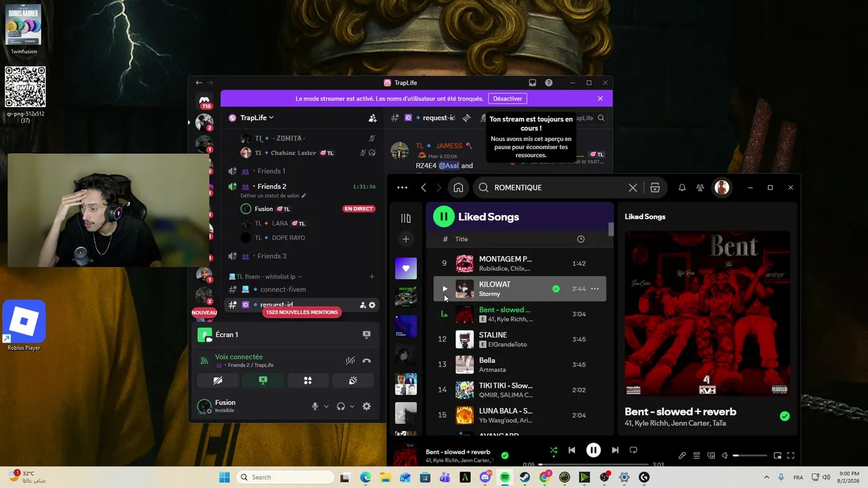Image resolution: width=868 pixels, height=488 pixels.
Task: Stop streaming Écran 1
Action: (x=366, y=335)
